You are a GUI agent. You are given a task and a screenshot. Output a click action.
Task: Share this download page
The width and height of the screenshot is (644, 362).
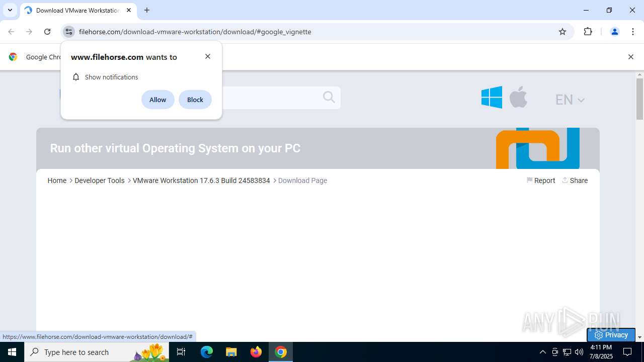click(575, 180)
